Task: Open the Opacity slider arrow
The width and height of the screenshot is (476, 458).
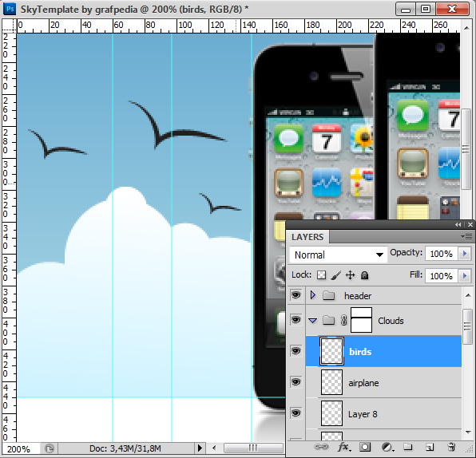Action: [465, 254]
